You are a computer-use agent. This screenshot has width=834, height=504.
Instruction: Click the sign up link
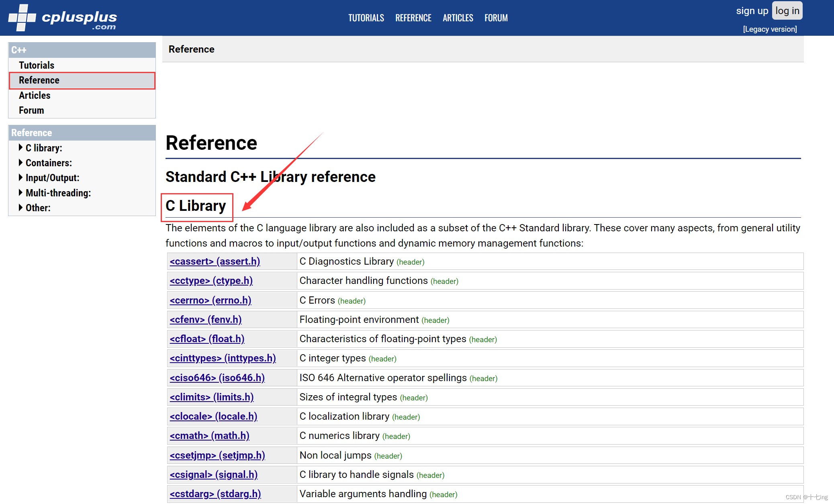(752, 11)
